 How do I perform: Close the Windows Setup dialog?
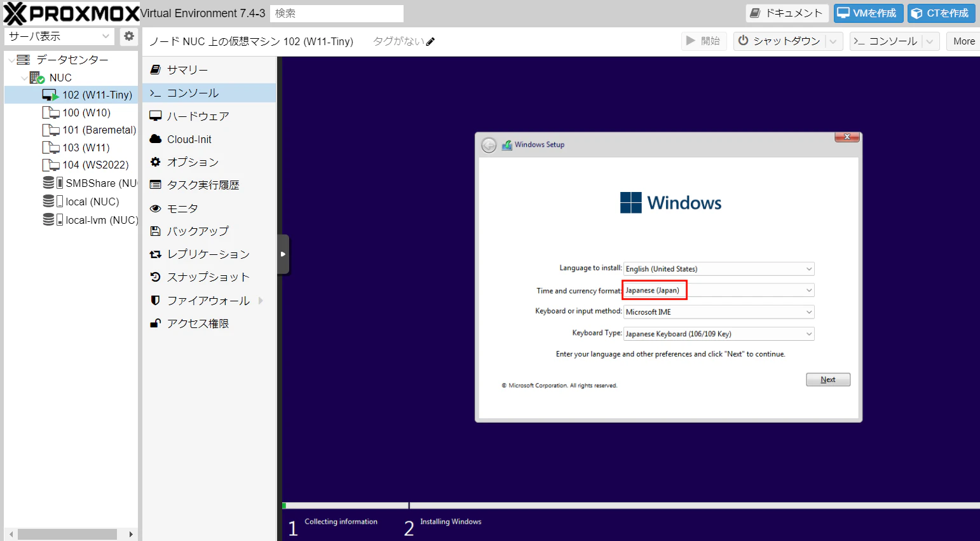[847, 137]
